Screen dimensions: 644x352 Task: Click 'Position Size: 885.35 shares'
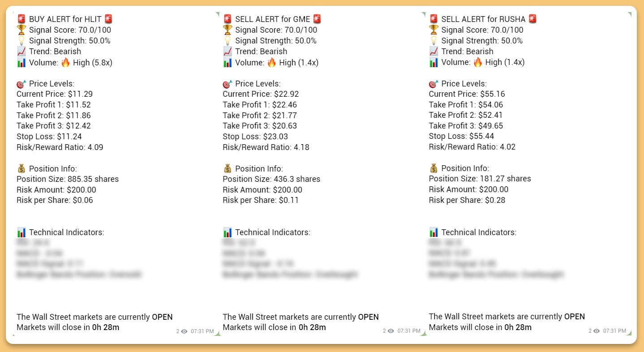68,179
